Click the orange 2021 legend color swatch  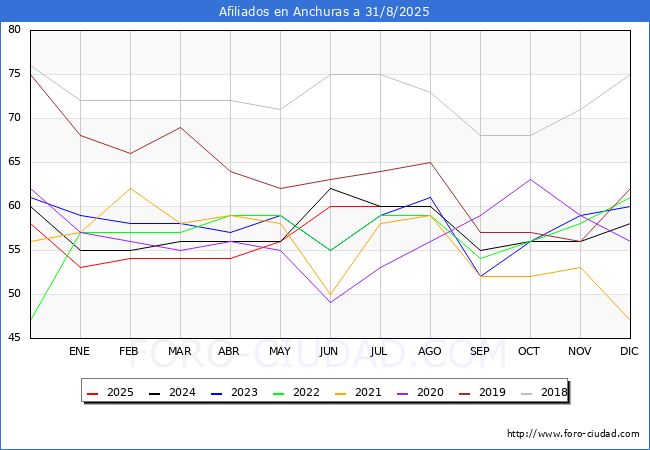[x=341, y=393]
